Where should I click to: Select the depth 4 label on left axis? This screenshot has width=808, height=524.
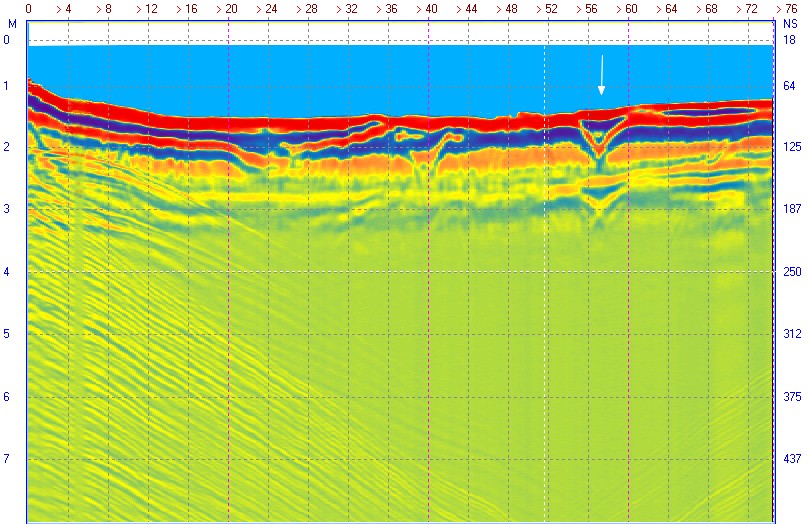tap(6, 272)
